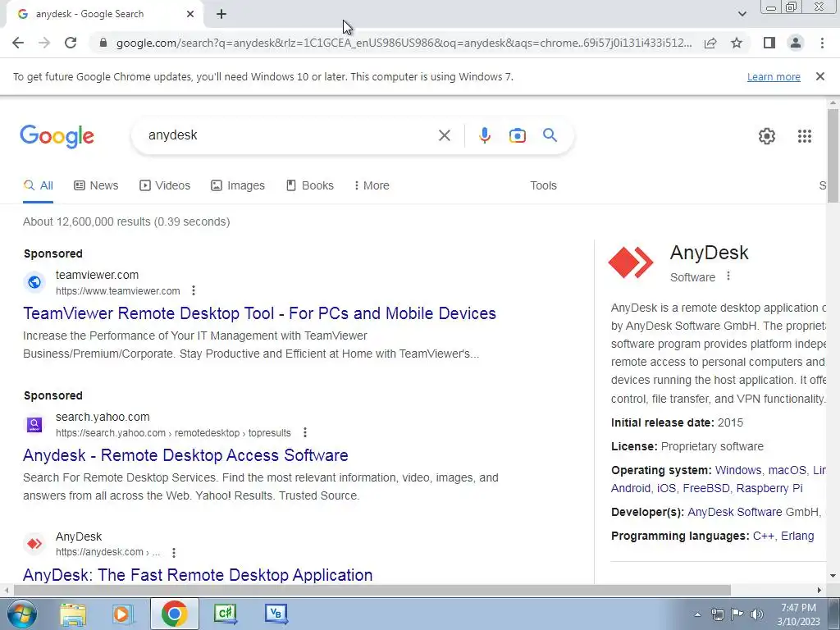Select the All results tab
This screenshot has height=630, width=840.
point(38,186)
